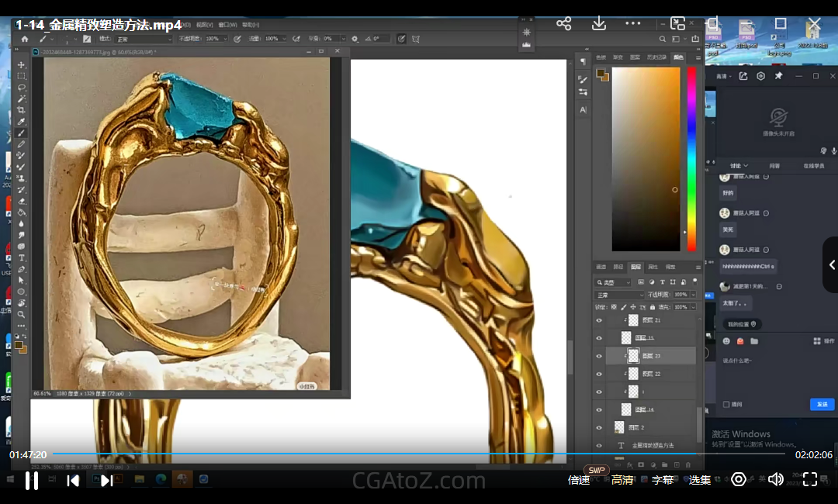Select the Move tool in Photoshop toolbar
The image size is (838, 504).
tap(22, 65)
